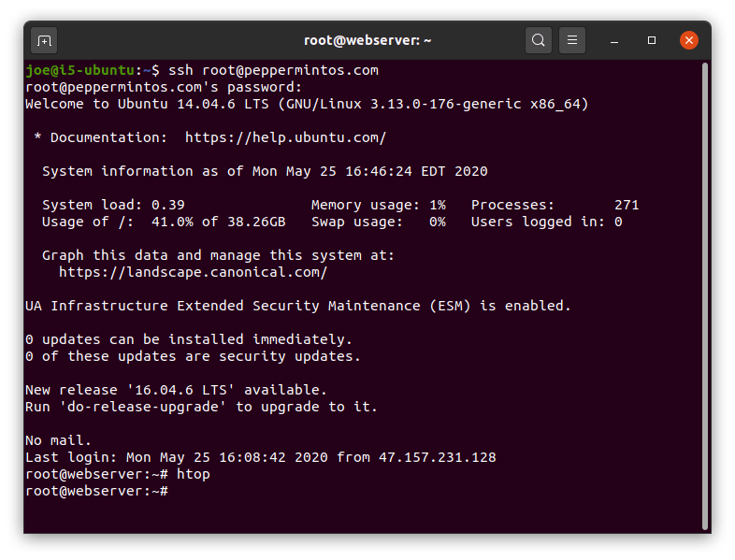Viewport: 735px width, 560px height.
Task: Click the 'ssh root@peppermintos.com' command text
Action: (x=273, y=70)
